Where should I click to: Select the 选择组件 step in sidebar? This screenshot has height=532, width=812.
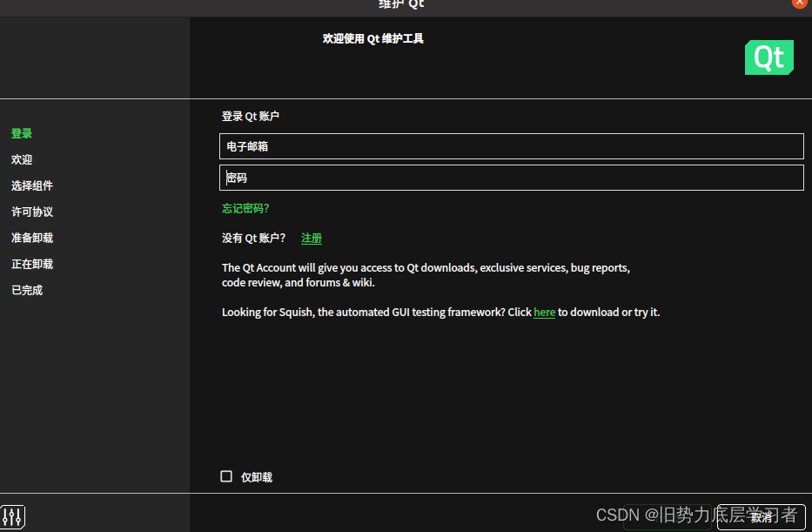pyautogui.click(x=32, y=185)
